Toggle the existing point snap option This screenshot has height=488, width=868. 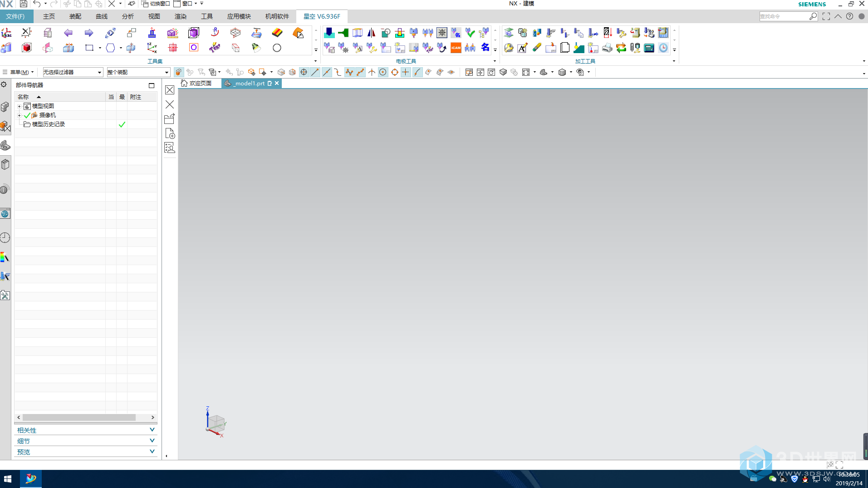[x=406, y=72]
